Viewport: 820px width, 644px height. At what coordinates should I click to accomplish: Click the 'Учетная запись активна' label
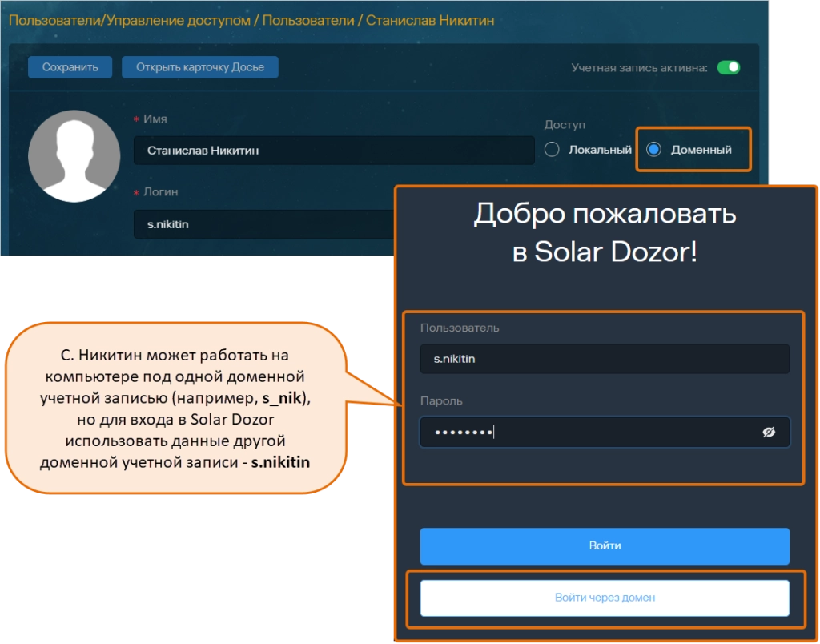click(x=639, y=68)
